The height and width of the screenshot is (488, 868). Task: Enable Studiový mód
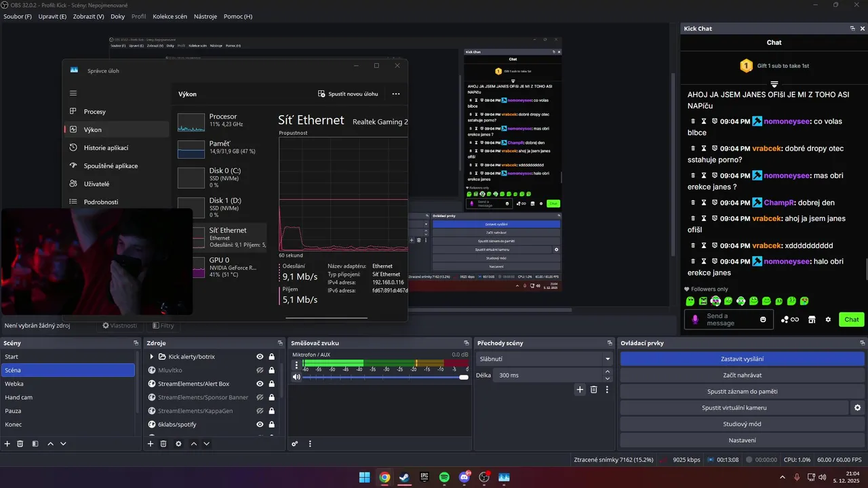pos(742,424)
